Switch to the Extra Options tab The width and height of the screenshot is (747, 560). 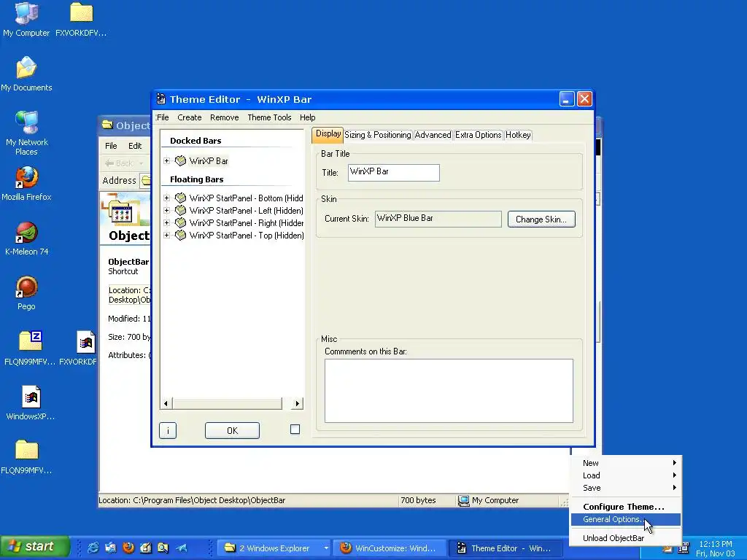pyautogui.click(x=479, y=135)
